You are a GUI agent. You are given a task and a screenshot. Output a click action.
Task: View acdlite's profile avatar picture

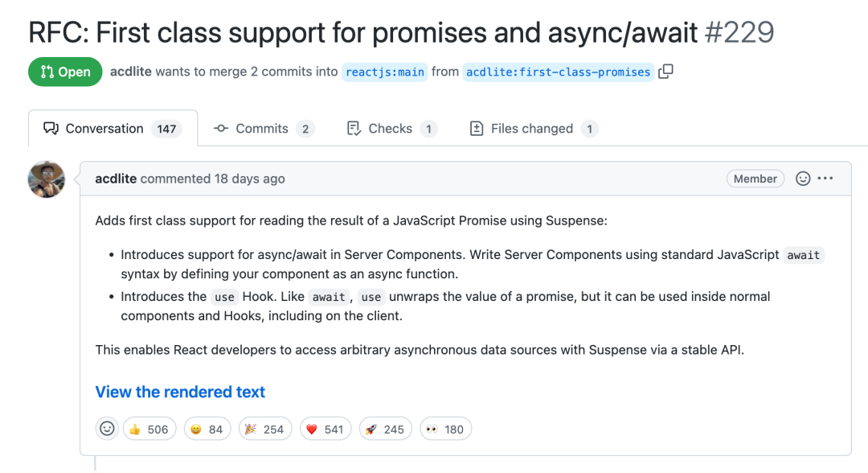coord(47,179)
